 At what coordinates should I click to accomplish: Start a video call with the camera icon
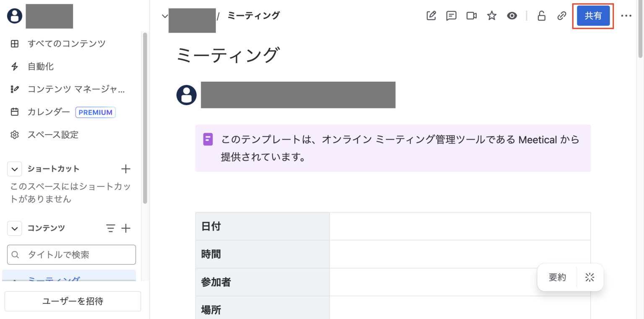[x=471, y=16]
